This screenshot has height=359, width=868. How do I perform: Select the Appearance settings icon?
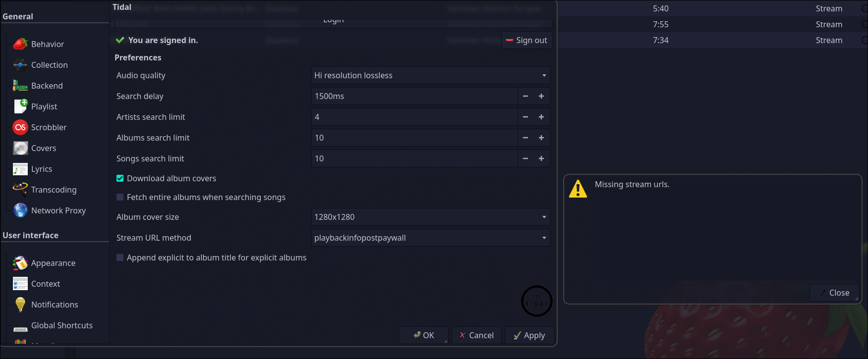tap(20, 263)
